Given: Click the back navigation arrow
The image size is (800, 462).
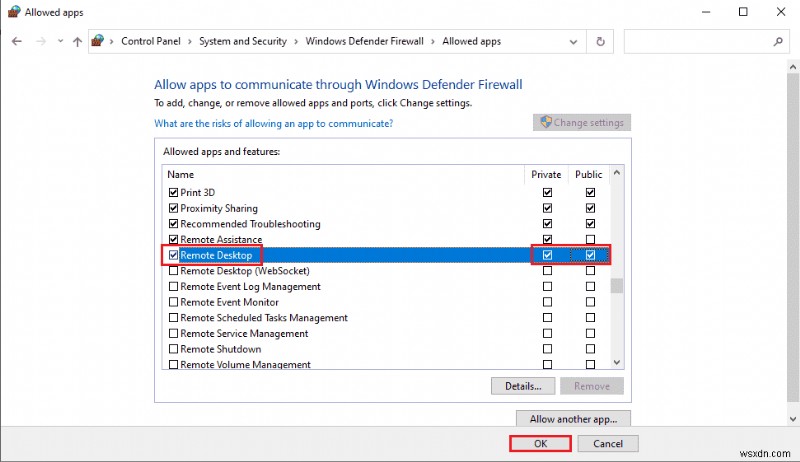Looking at the screenshot, I should (x=17, y=42).
